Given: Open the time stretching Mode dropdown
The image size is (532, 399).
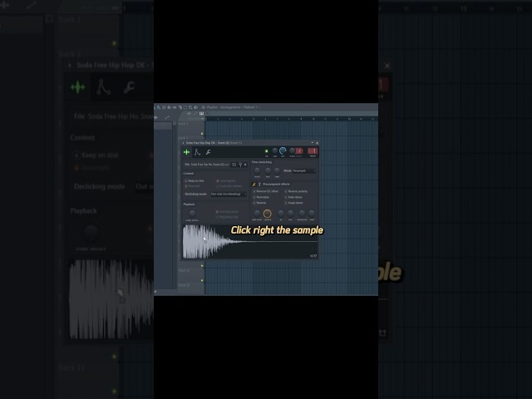Looking at the screenshot, I should pyautogui.click(x=304, y=170).
